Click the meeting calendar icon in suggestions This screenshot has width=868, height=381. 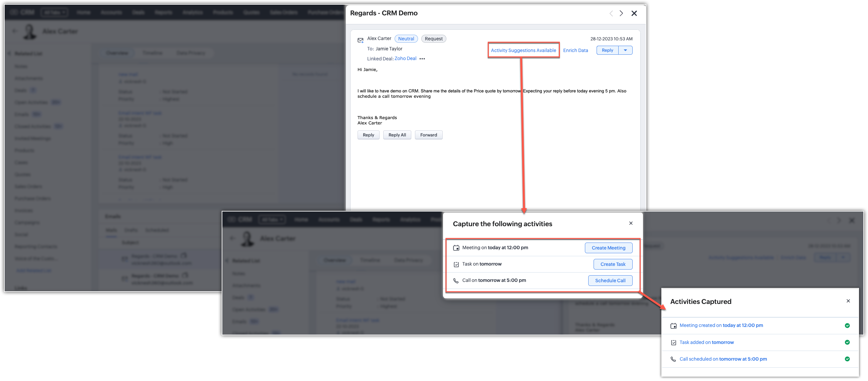click(456, 248)
